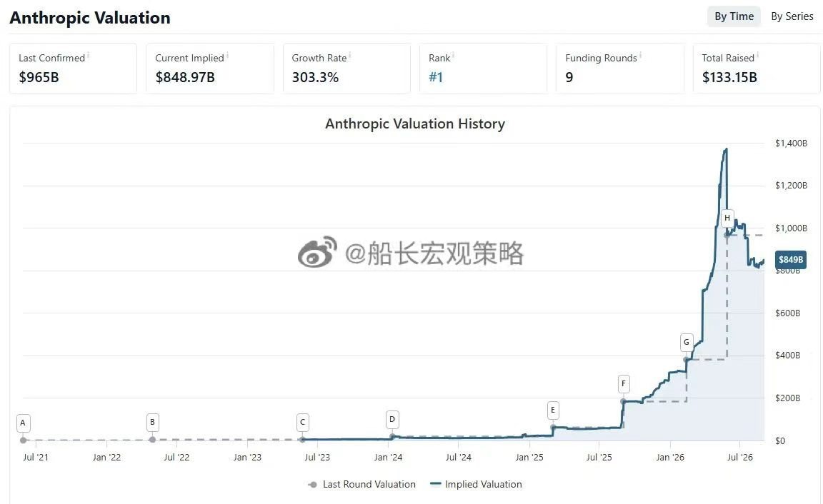Switch to the By Time tab

coord(734,16)
